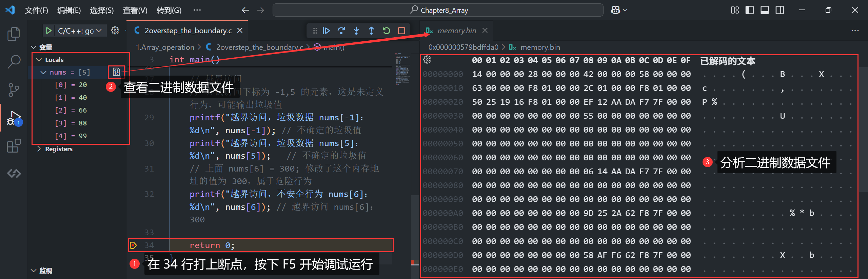This screenshot has height=279, width=868.
Task: Go back in navigation history
Action: pos(245,10)
